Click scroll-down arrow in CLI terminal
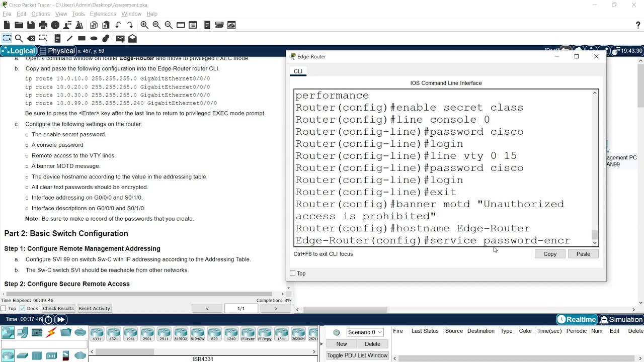This screenshot has width=644, height=362. point(595,243)
